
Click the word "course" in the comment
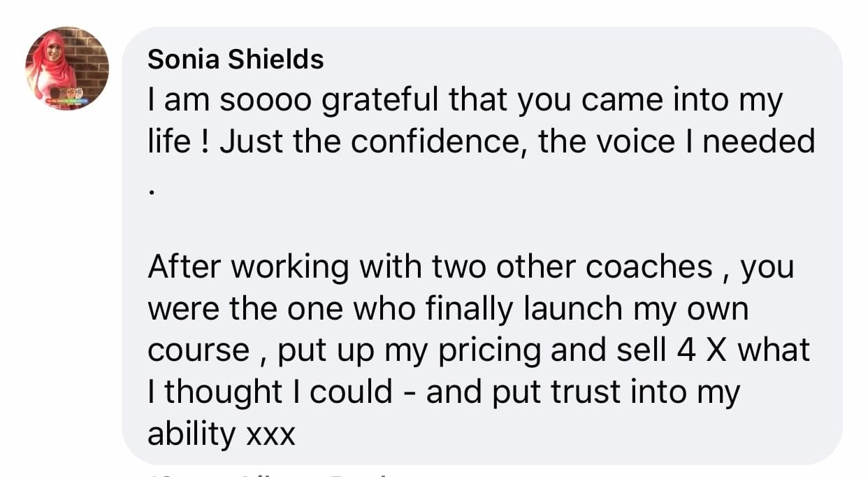pyautogui.click(x=198, y=350)
